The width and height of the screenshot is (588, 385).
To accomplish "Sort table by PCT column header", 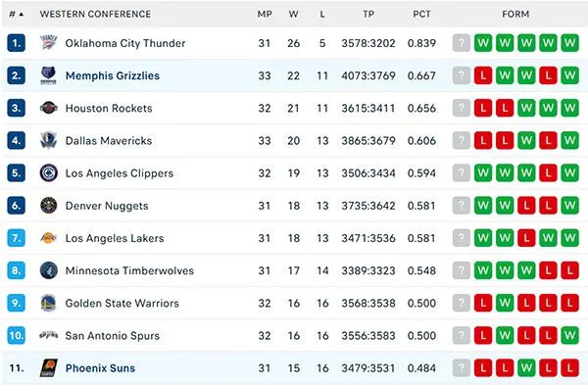I will [x=421, y=15].
